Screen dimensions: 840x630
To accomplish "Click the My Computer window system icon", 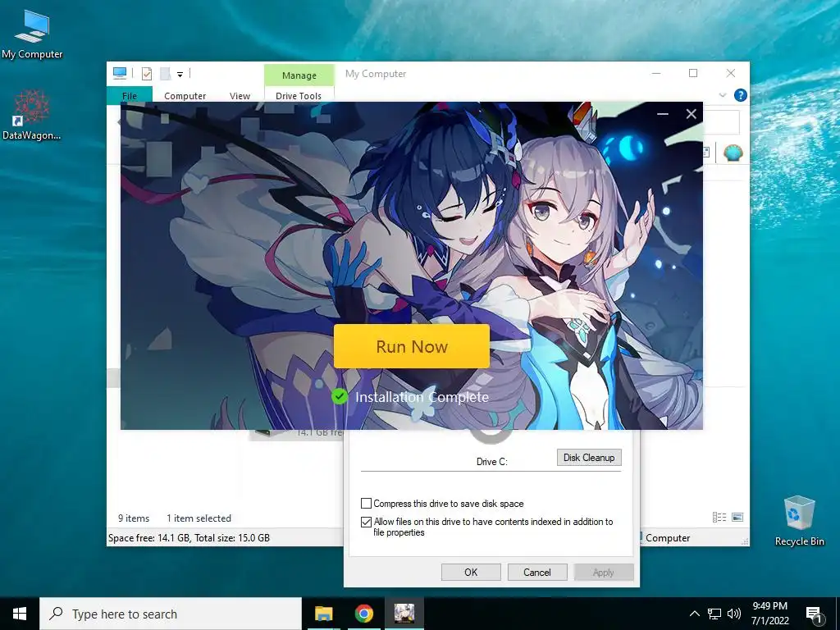I will (x=120, y=73).
